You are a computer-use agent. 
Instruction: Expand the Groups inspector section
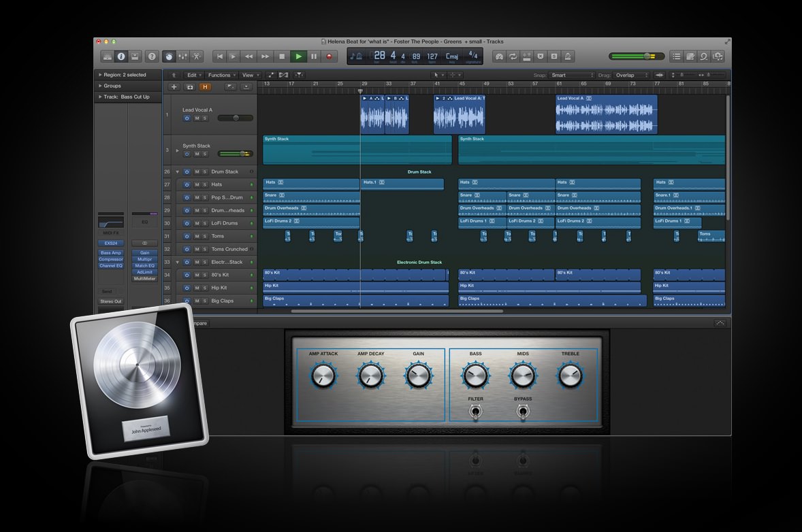click(100, 86)
